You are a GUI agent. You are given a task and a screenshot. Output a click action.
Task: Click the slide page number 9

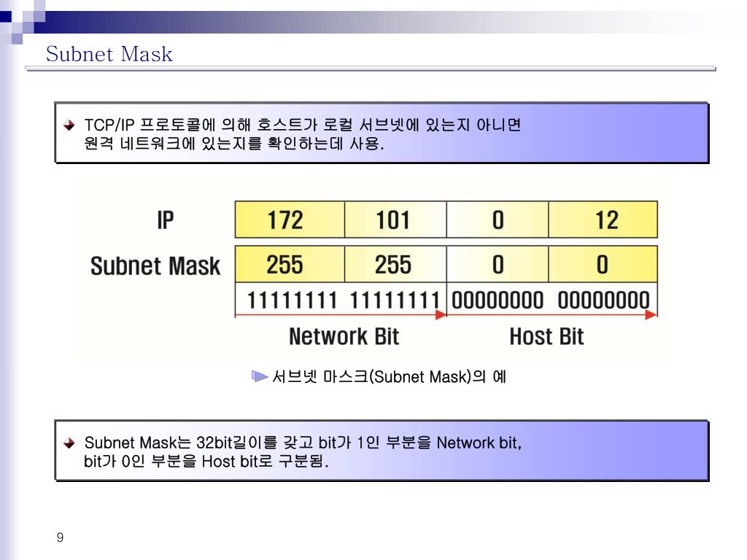point(60,537)
